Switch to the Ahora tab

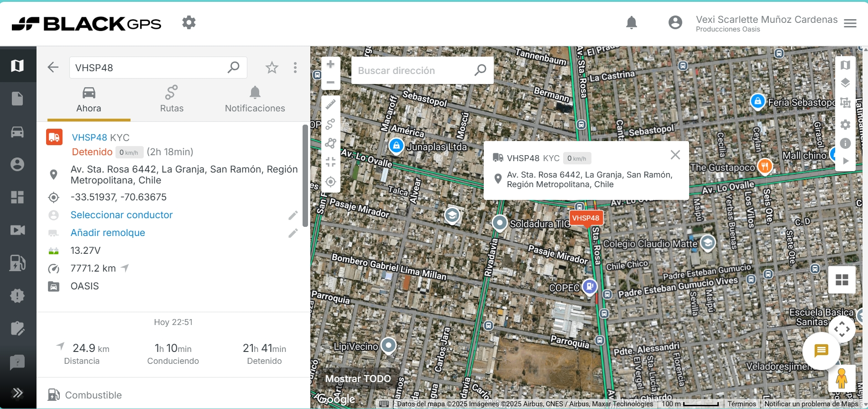click(89, 100)
